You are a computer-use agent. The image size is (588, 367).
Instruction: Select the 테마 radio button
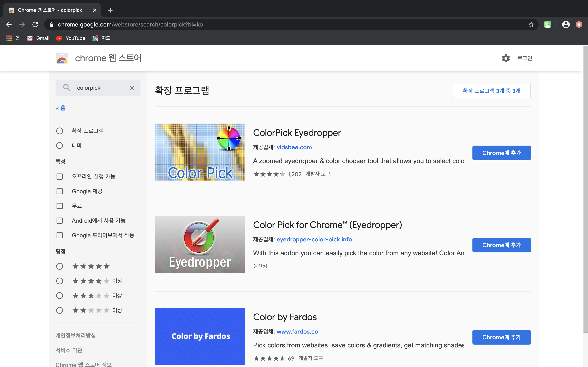point(60,146)
